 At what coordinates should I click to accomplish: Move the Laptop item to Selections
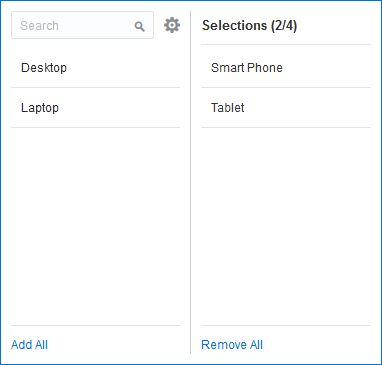(95, 108)
